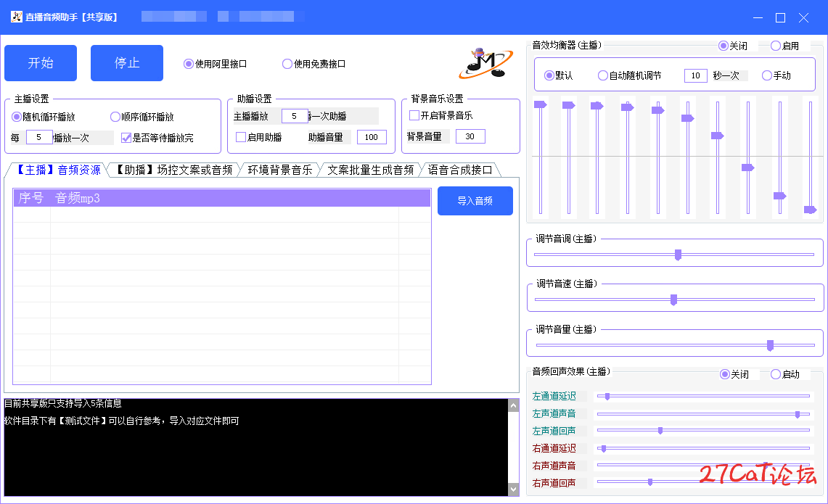Set echo effect to 关闭 off

(x=734, y=374)
